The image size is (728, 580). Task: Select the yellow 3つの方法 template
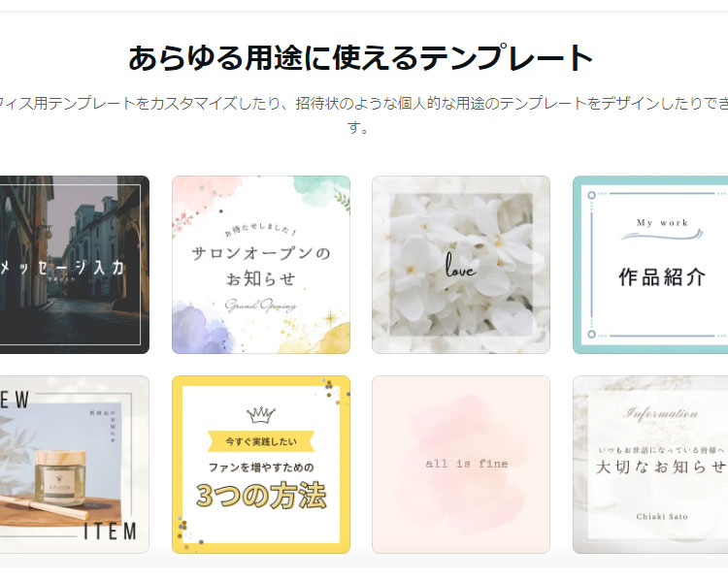tap(261, 465)
